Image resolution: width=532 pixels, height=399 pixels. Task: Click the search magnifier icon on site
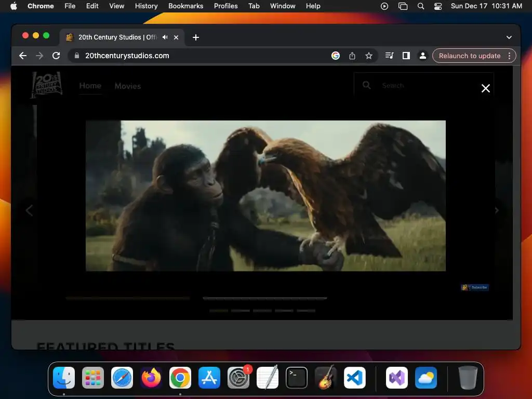(x=366, y=85)
